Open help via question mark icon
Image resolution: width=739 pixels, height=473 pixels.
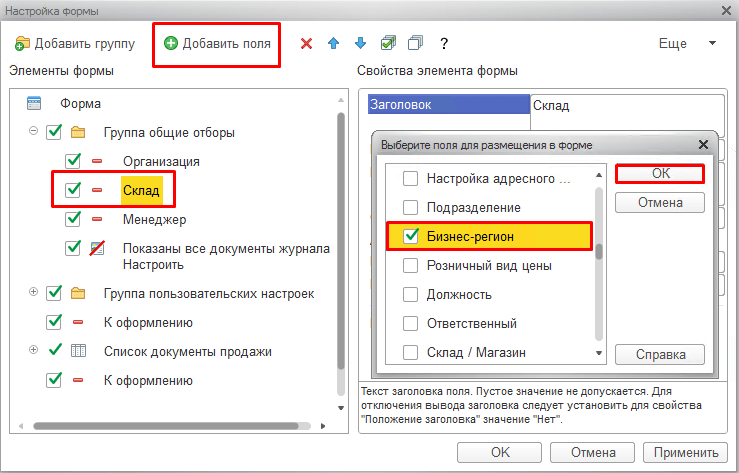coord(443,44)
